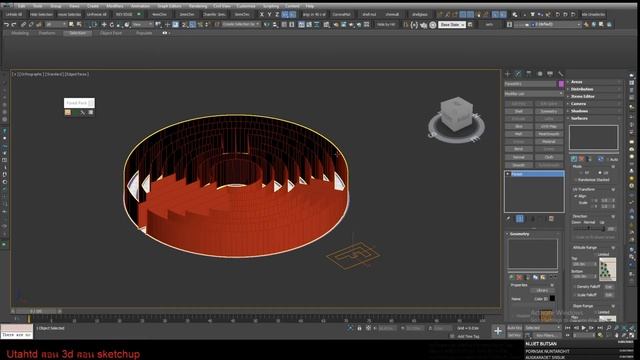The width and height of the screenshot is (640, 360).
Task: Select UV mode radio button
Action: (600, 173)
